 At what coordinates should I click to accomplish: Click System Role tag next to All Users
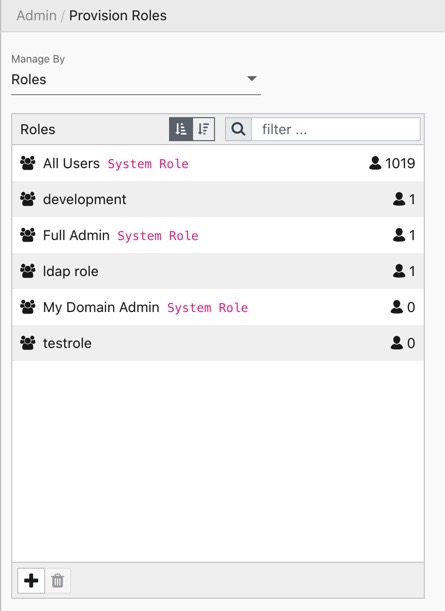pyautogui.click(x=148, y=164)
